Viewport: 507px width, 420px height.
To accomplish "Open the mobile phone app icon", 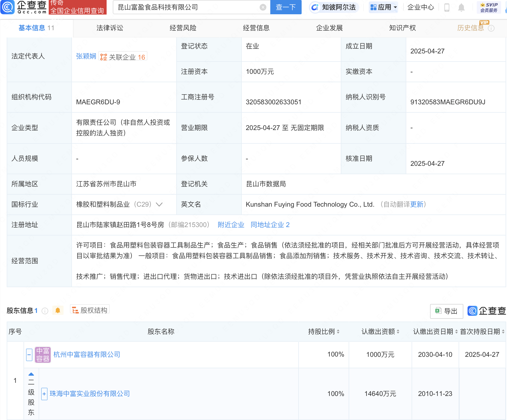I will (x=447, y=8).
